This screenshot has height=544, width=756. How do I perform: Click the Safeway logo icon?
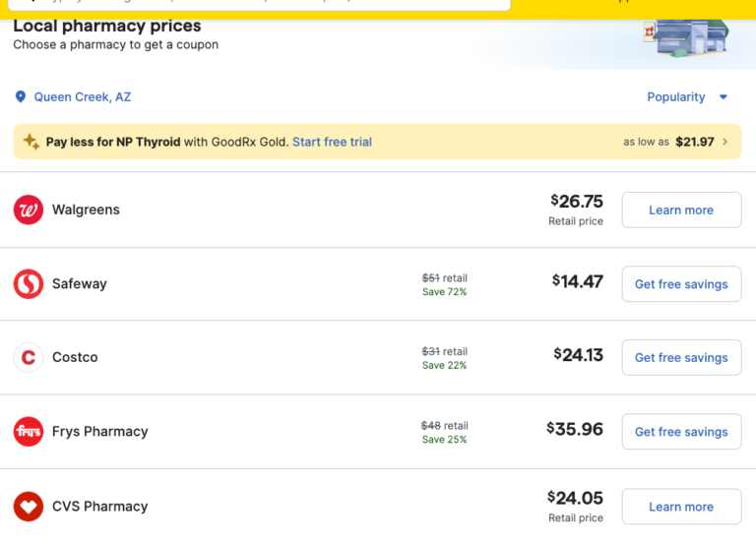(29, 284)
